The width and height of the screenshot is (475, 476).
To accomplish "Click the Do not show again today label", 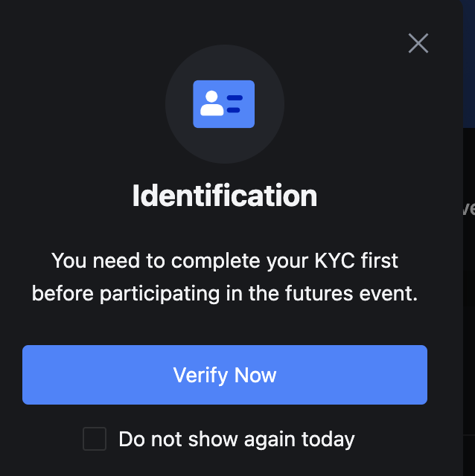I will click(x=237, y=440).
